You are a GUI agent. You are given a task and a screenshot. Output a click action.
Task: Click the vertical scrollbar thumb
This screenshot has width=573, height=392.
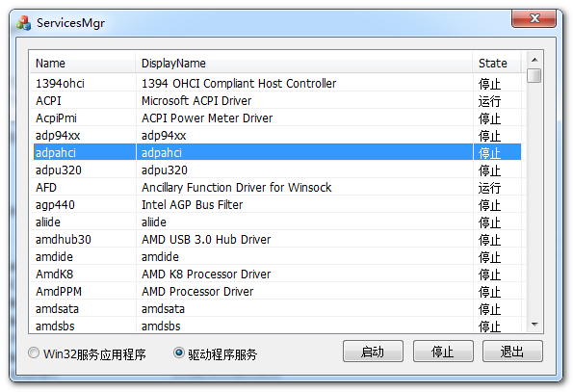(534, 76)
